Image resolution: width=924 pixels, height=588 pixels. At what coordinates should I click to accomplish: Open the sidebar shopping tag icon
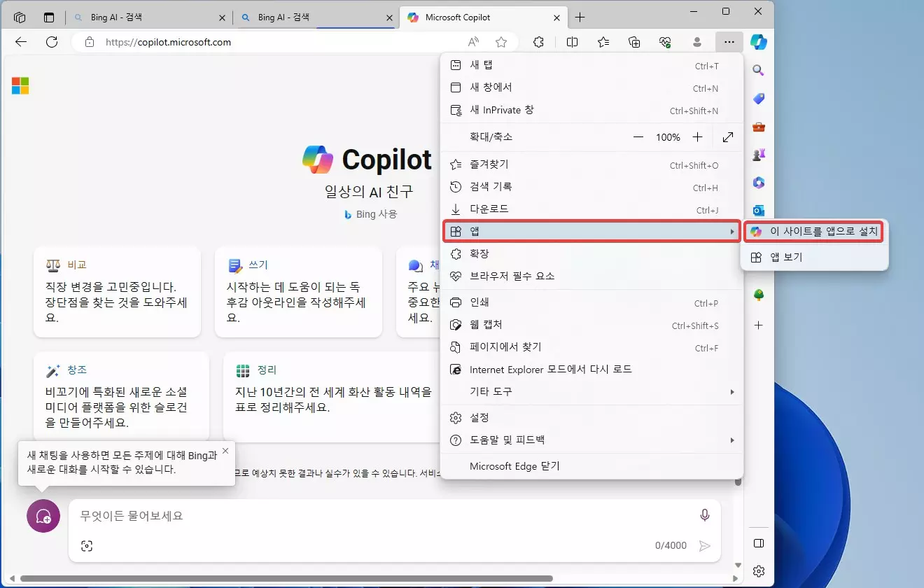click(758, 99)
